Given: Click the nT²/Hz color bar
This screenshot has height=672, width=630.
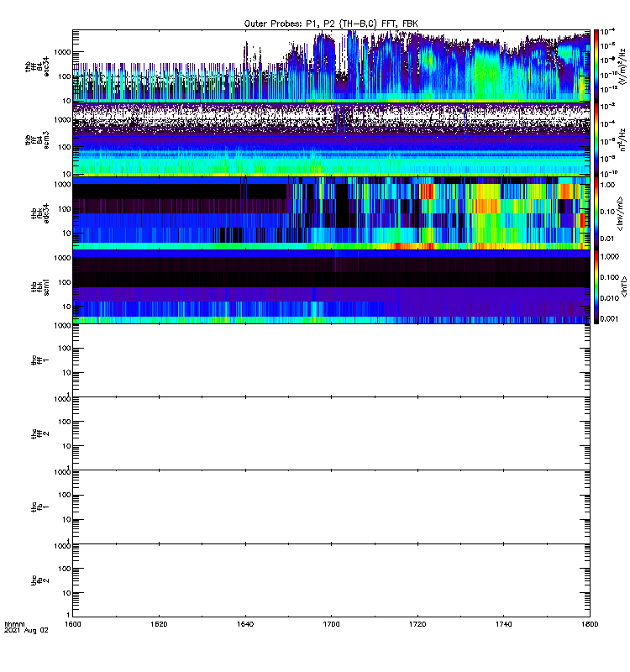Looking at the screenshot, I should [596, 139].
